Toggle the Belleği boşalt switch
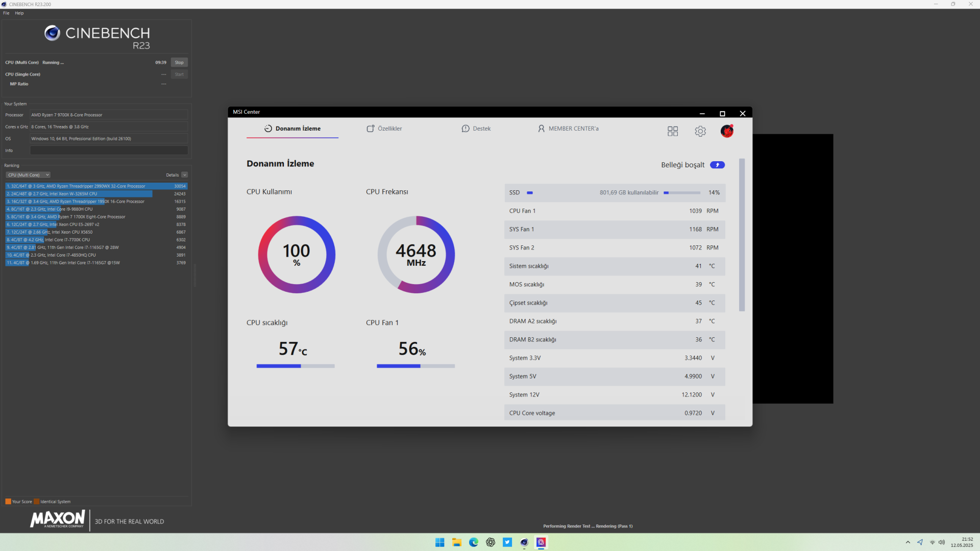The image size is (980, 551). [x=717, y=165]
